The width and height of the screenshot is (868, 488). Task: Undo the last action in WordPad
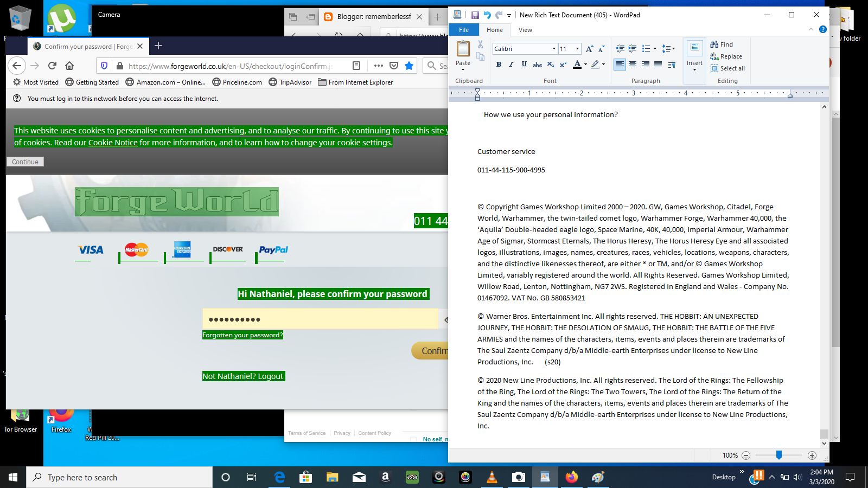487,15
